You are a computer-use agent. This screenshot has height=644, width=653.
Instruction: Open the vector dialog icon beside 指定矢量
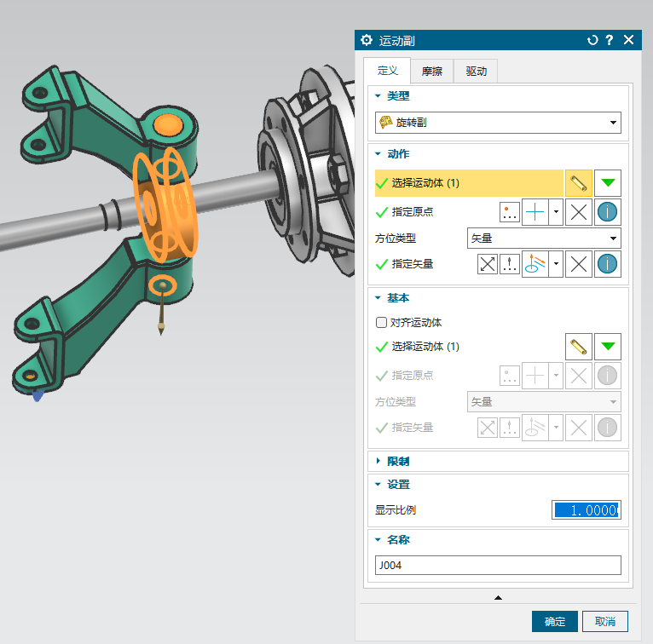tap(510, 264)
